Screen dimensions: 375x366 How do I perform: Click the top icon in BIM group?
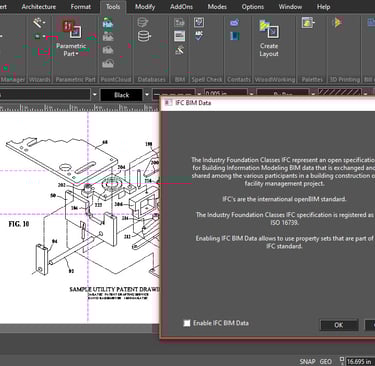pos(179,22)
